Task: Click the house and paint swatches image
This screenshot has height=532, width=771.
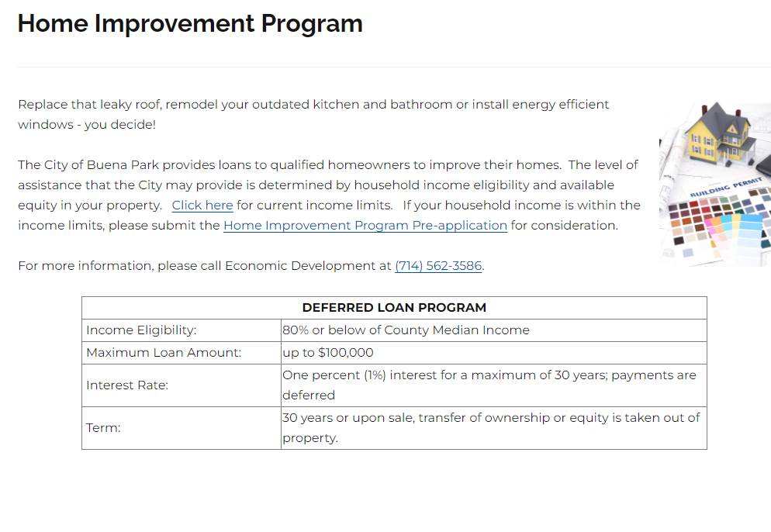Action: (715, 183)
